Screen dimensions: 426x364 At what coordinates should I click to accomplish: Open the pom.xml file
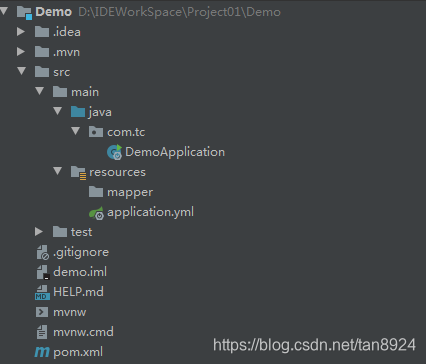[x=78, y=352]
